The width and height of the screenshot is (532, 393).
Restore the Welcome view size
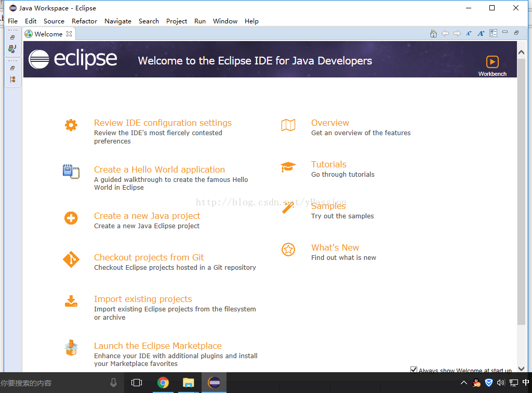point(516,33)
